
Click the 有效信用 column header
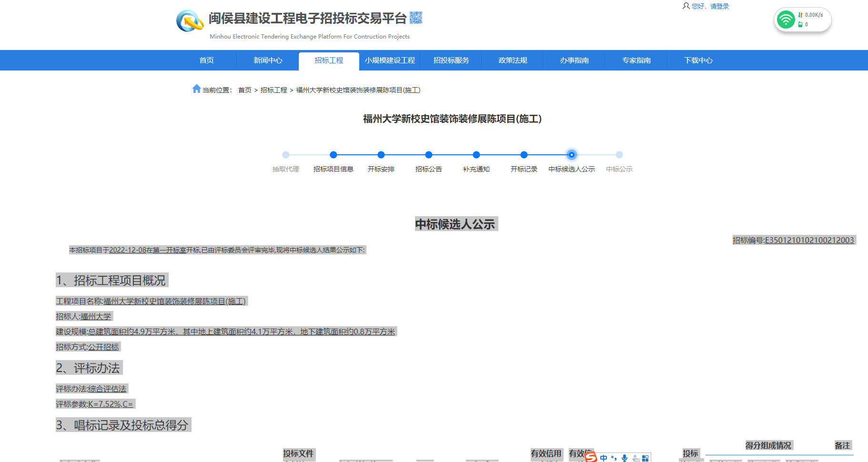pos(546,453)
